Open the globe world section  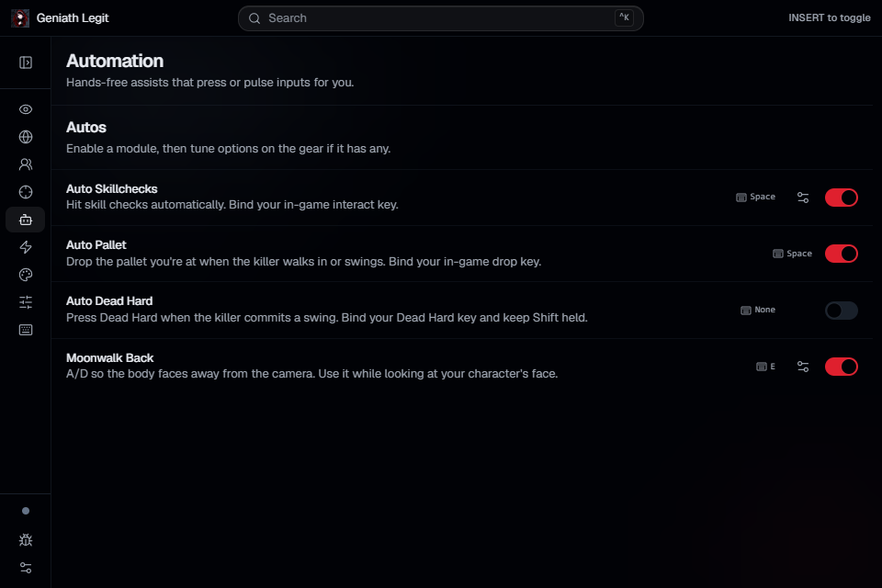point(26,137)
